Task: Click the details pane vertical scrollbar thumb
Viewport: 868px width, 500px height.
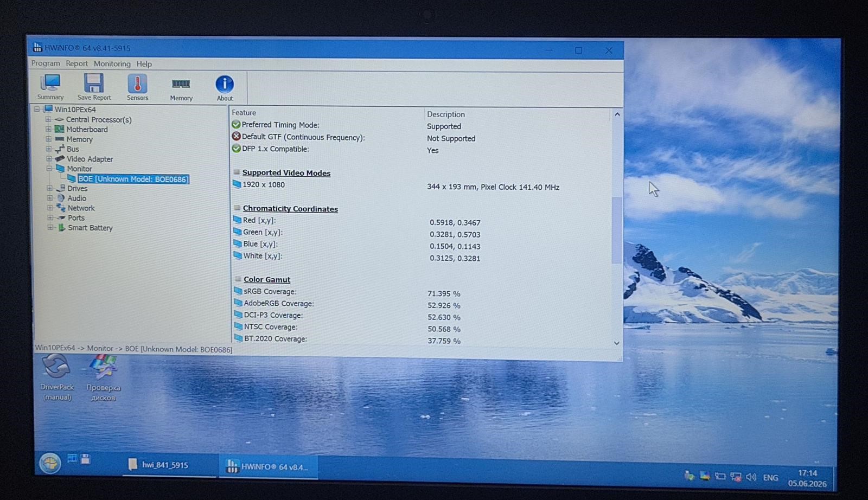Action: pyautogui.click(x=616, y=230)
